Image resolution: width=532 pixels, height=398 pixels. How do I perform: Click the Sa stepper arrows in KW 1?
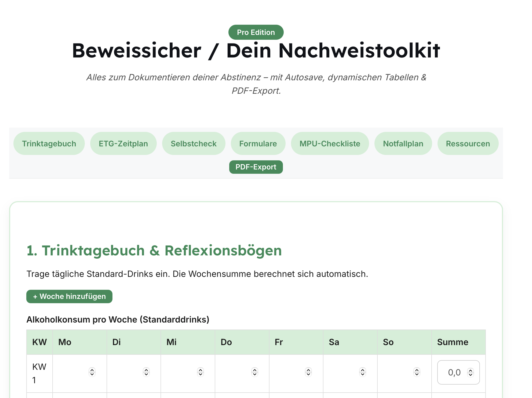click(363, 372)
